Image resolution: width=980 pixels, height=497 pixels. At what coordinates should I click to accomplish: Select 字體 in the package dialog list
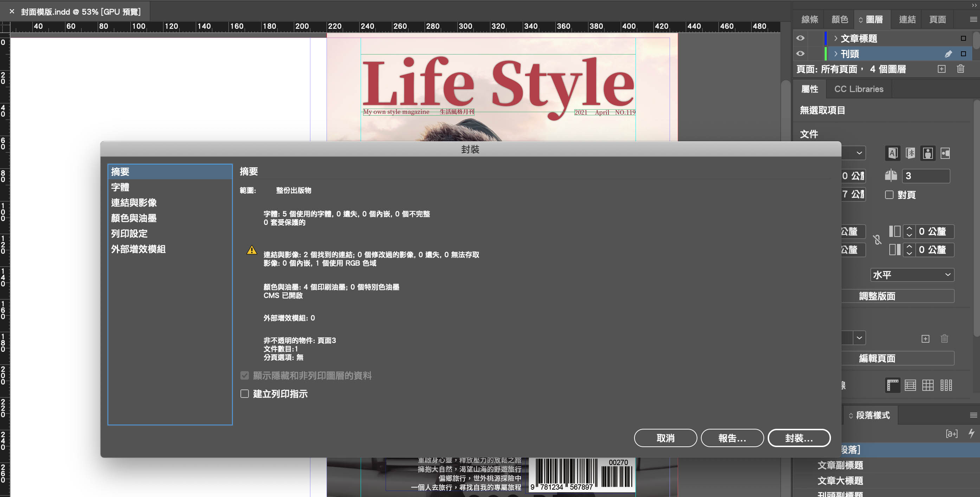click(x=120, y=187)
